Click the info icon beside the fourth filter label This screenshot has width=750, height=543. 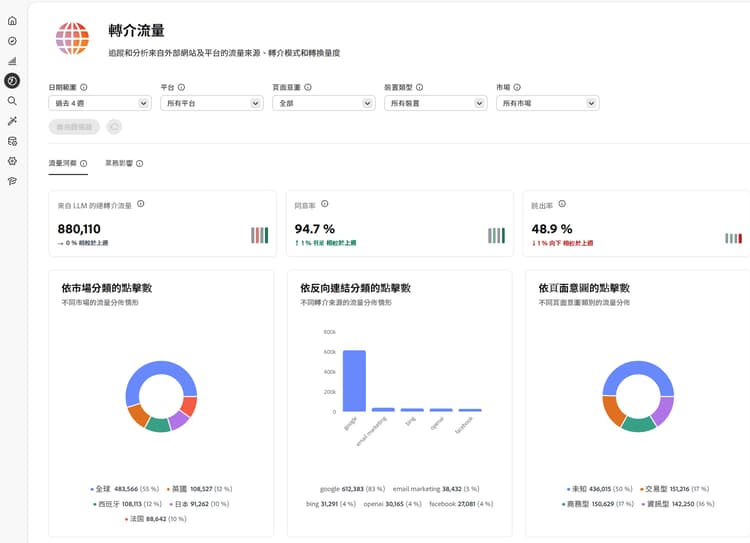(x=419, y=87)
